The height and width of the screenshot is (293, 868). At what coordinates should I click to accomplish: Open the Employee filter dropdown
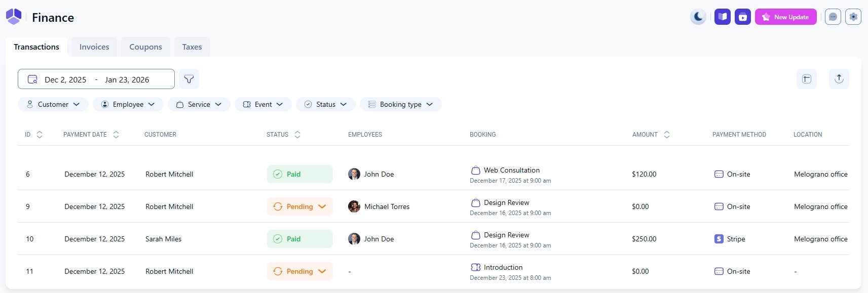(x=128, y=104)
